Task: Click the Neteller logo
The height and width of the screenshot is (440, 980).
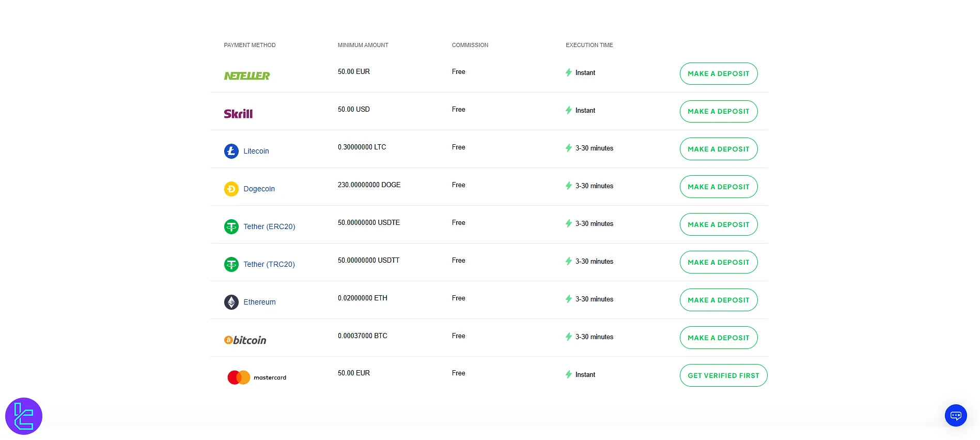Action: 247,76
